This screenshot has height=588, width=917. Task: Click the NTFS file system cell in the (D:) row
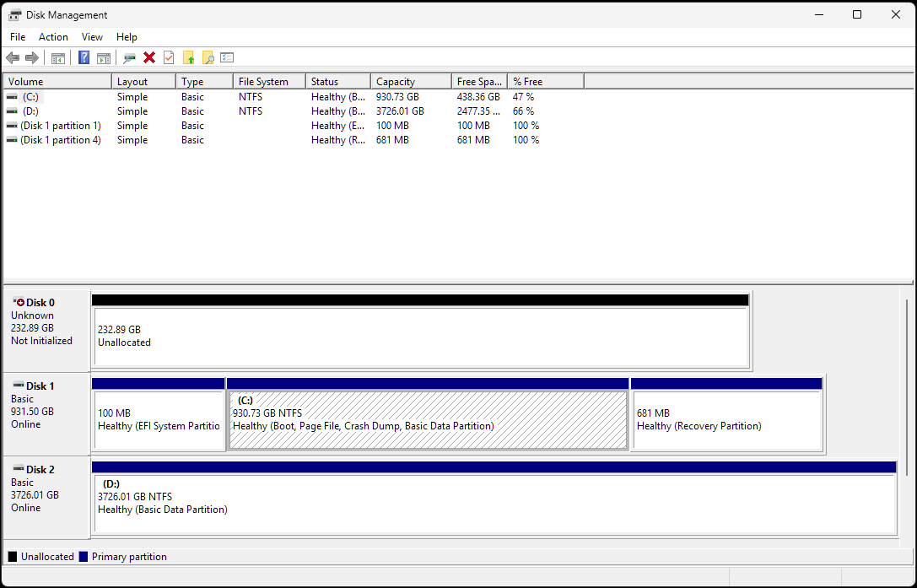pos(251,111)
